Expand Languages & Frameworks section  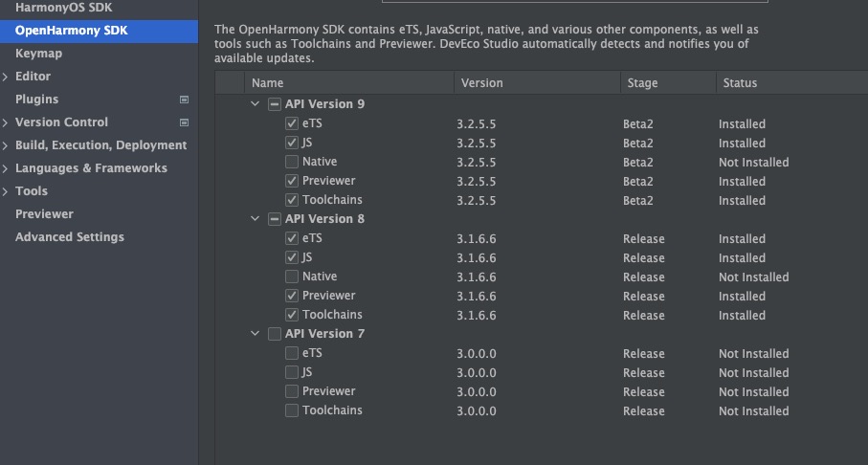[x=5, y=168]
